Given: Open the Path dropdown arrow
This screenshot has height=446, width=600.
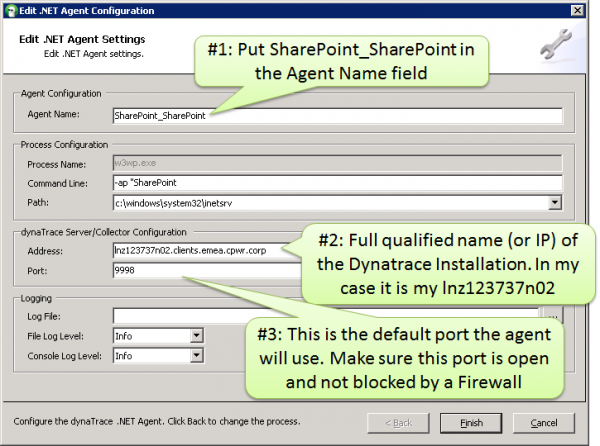Looking at the screenshot, I should point(554,203).
